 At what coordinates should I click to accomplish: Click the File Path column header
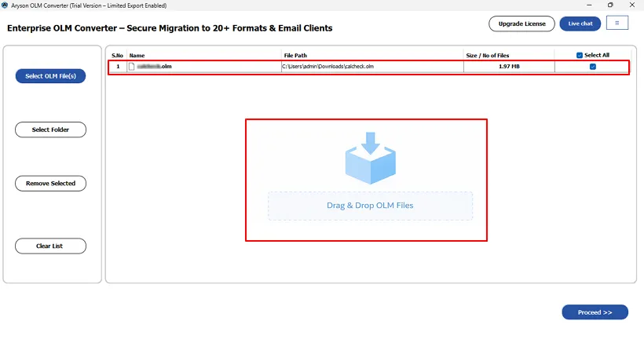click(x=295, y=56)
